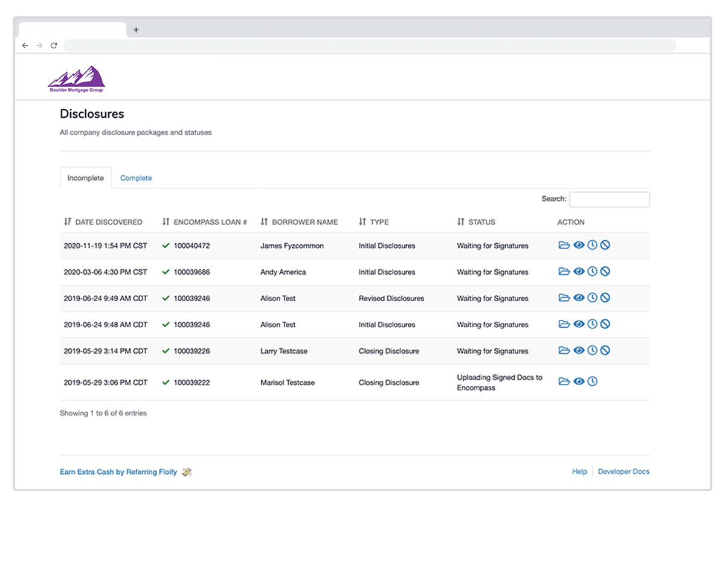Sort by Date Discovered column
Screen dimensions: 725x588
pyautogui.click(x=103, y=222)
